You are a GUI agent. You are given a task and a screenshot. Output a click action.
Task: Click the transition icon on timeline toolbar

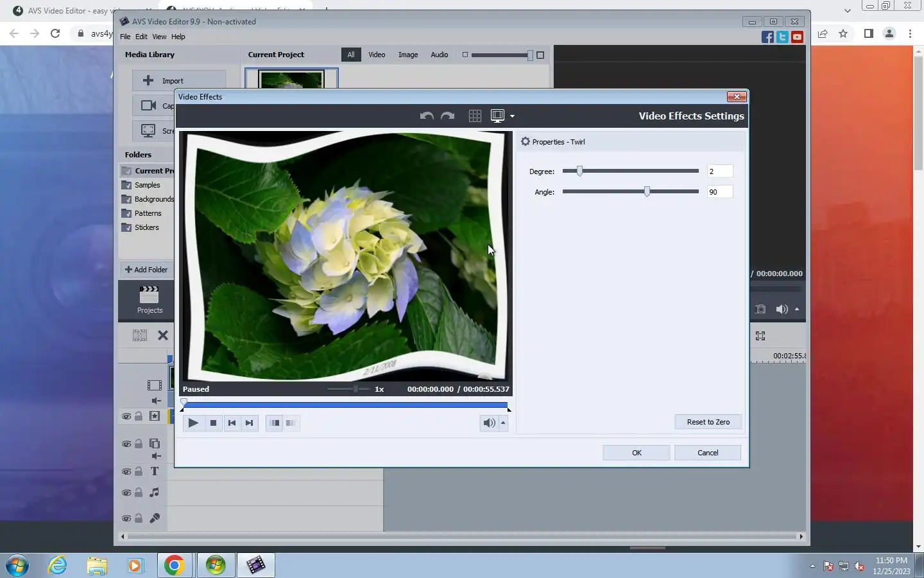click(x=140, y=335)
